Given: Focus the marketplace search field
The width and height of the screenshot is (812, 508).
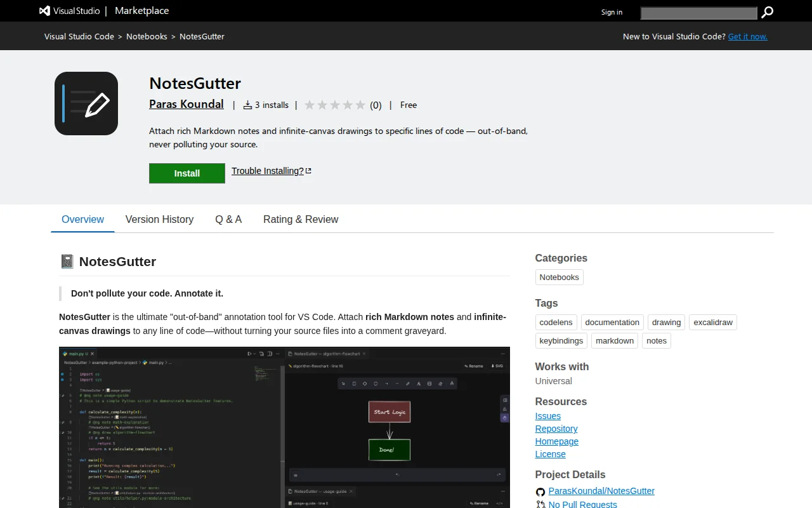Looking at the screenshot, I should click(698, 13).
